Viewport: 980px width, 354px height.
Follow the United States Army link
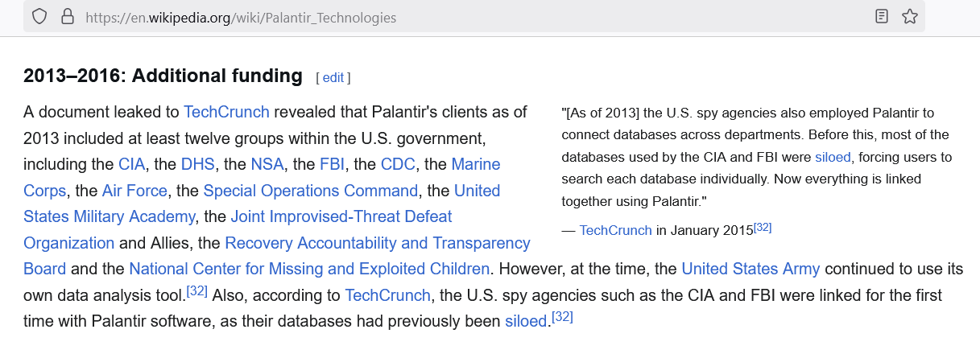pyautogui.click(x=751, y=269)
